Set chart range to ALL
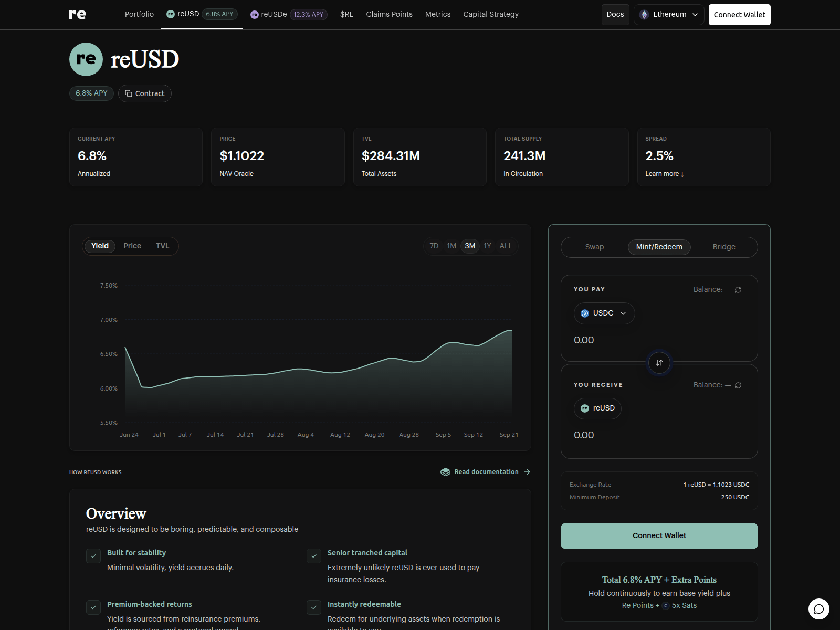This screenshot has height=630, width=840. [506, 246]
